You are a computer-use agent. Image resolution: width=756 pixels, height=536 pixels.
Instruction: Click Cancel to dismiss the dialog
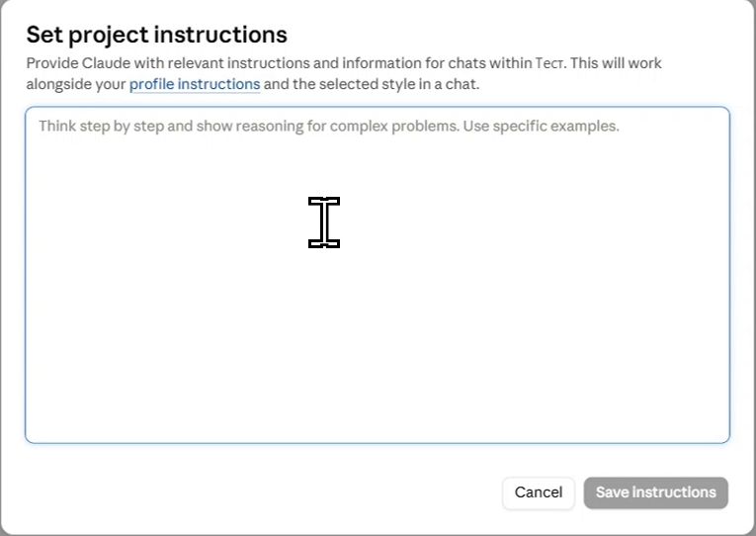pyautogui.click(x=538, y=492)
